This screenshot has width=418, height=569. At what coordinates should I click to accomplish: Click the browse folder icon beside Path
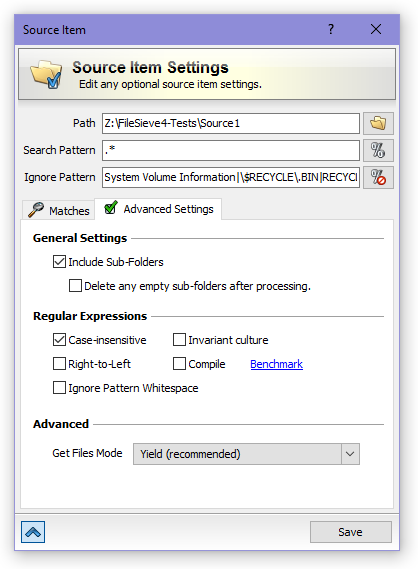378,123
